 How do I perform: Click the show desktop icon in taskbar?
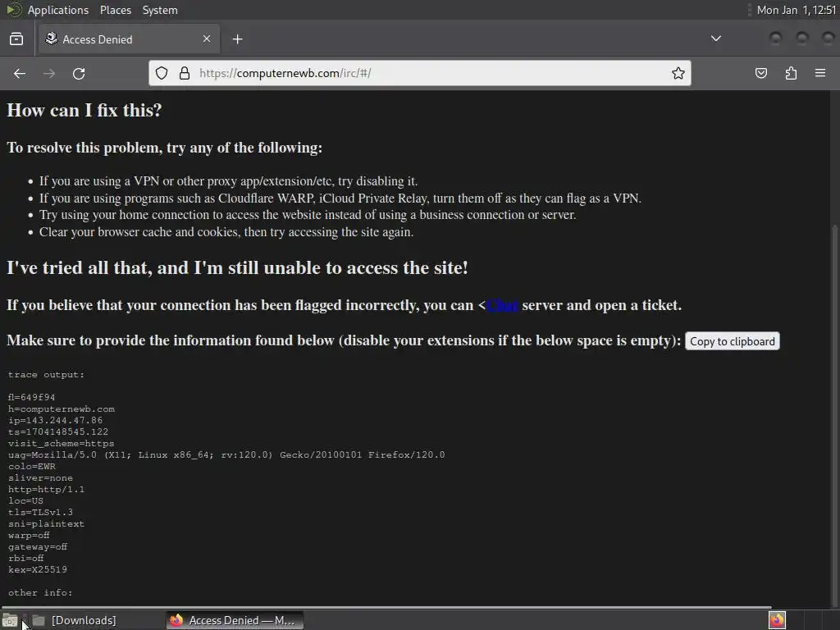click(10, 620)
